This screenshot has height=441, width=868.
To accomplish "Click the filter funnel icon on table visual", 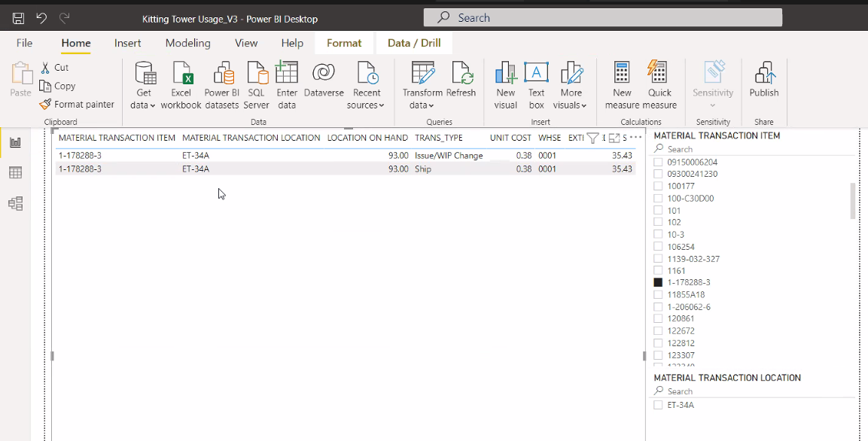I will pos(592,138).
